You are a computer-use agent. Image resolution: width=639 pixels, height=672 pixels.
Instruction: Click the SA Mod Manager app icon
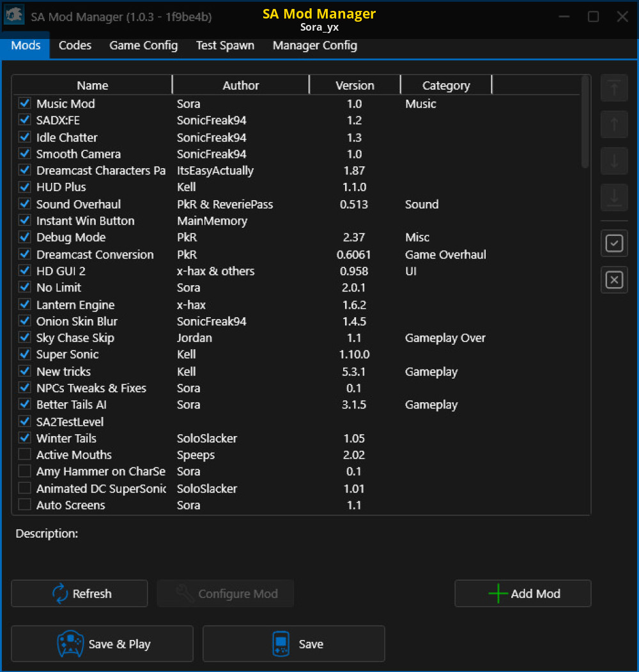click(x=14, y=16)
